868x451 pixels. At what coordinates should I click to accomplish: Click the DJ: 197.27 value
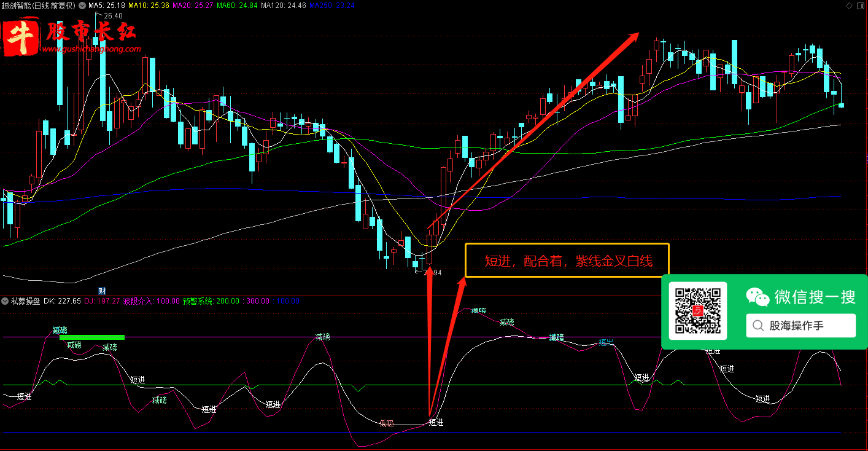102,301
